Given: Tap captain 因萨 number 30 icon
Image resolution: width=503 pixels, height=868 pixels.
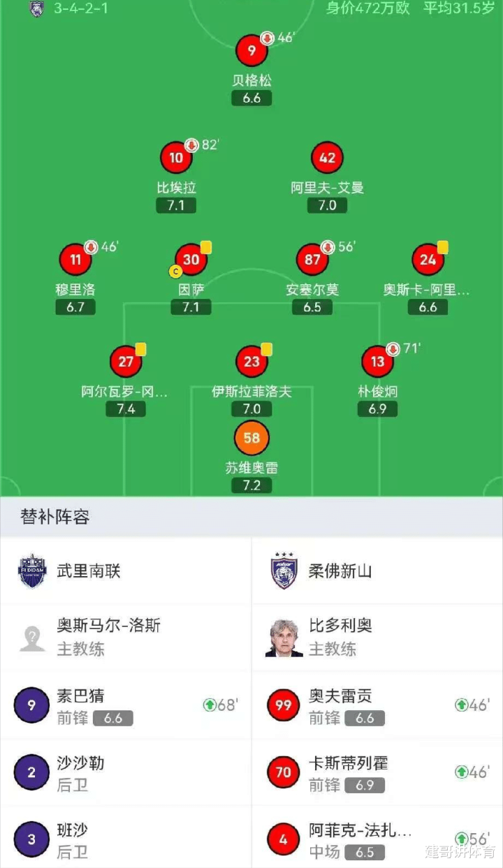Looking at the screenshot, I should click(x=191, y=260).
